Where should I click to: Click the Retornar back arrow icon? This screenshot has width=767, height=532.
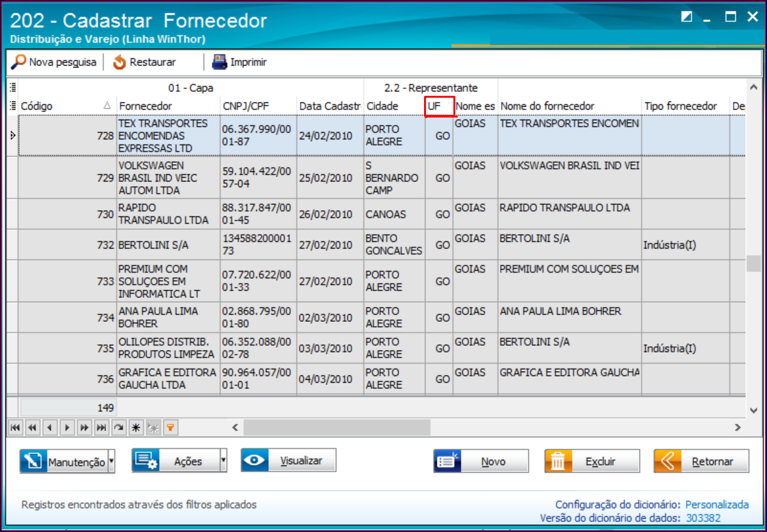(x=668, y=461)
